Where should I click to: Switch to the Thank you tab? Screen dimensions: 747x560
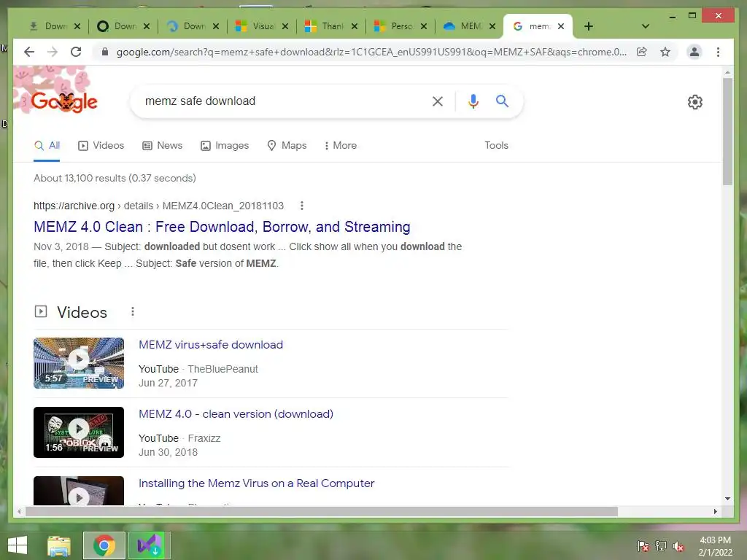324,26
